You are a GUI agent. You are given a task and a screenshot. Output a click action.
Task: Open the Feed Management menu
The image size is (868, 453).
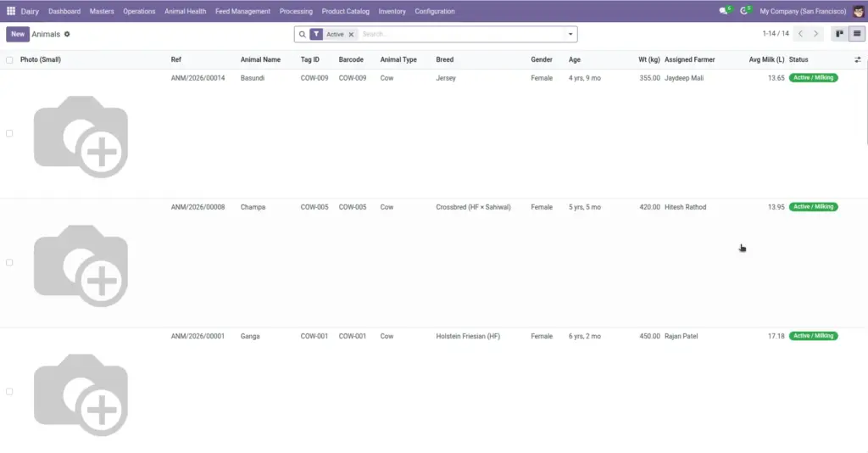pos(242,11)
